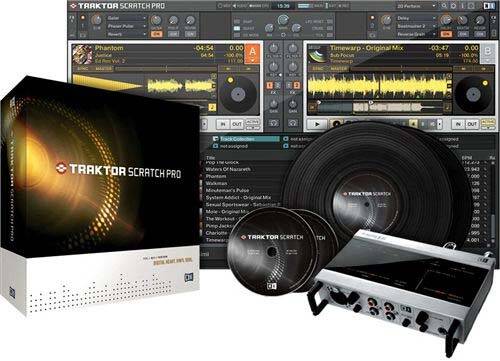
Task: Click the snap/quantize indicator near center panel
Action: pyautogui.click(x=237, y=28)
